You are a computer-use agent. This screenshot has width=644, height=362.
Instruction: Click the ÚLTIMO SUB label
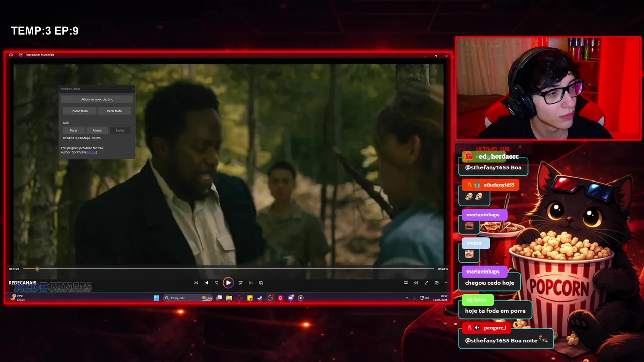coord(493,149)
